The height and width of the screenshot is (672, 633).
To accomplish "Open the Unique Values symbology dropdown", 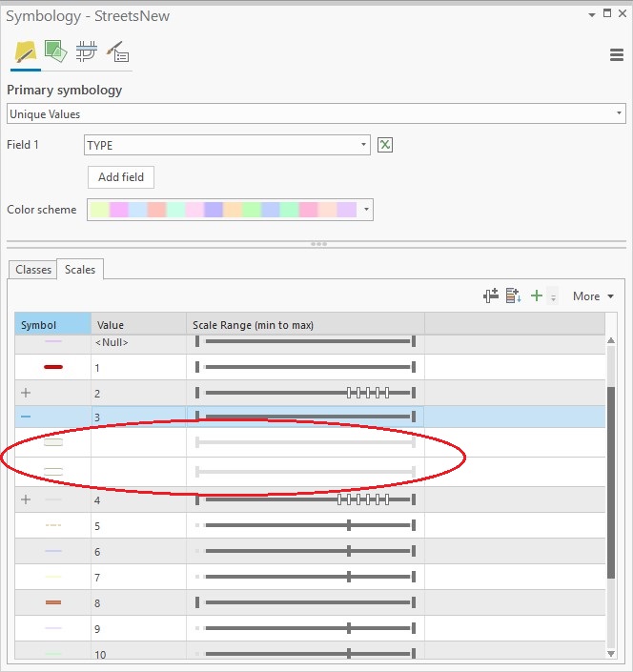I will pos(316,113).
